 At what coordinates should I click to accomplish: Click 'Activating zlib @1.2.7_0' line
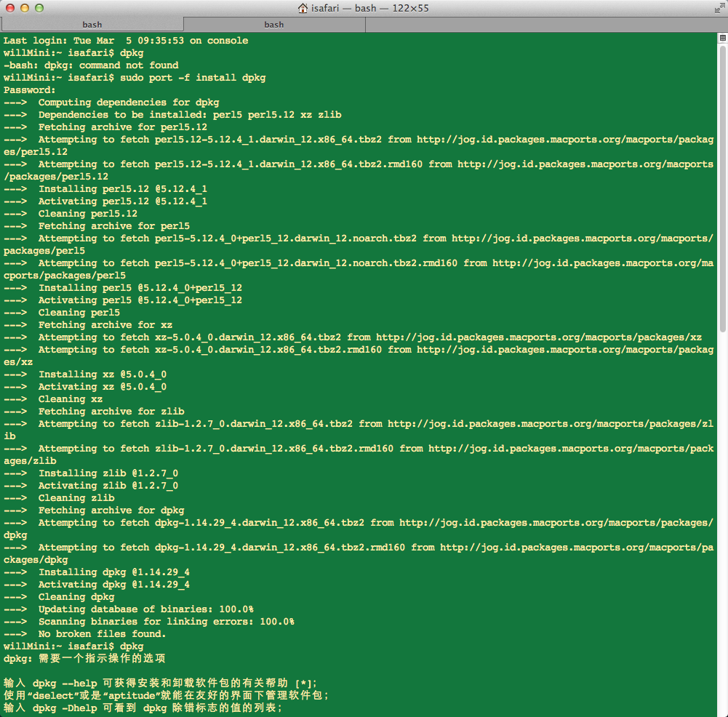coord(91,486)
